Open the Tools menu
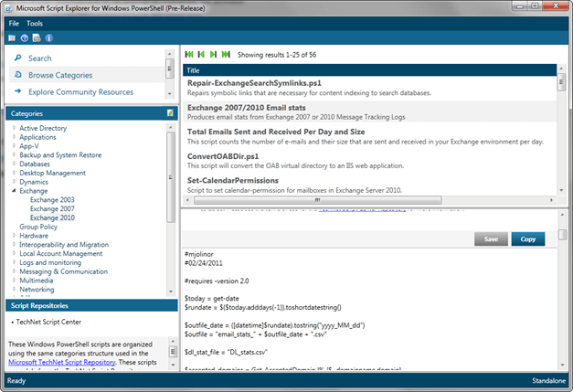The image size is (573, 392). point(35,23)
